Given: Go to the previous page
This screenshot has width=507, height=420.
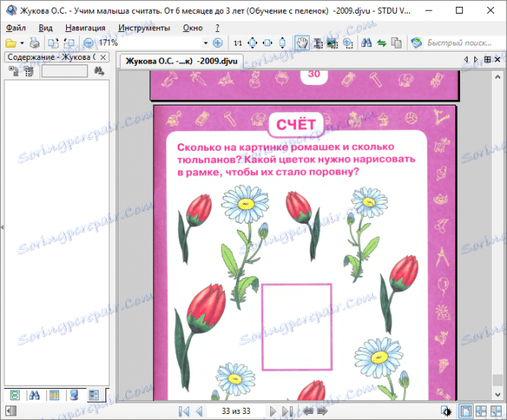Looking at the screenshot, I should (199, 411).
